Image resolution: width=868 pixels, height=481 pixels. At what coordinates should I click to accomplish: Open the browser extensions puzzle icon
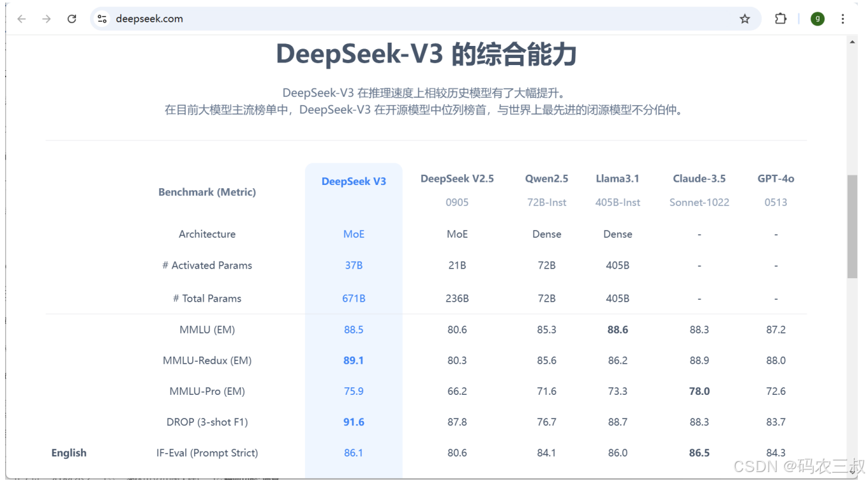pyautogui.click(x=781, y=19)
